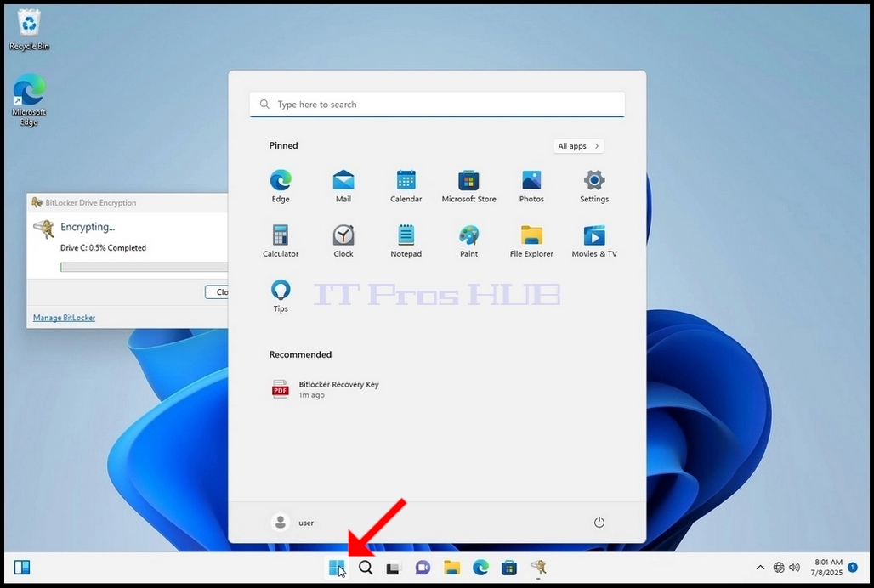This screenshot has height=588, width=874.
Task: Open network globe tray icon
Action: 779,568
